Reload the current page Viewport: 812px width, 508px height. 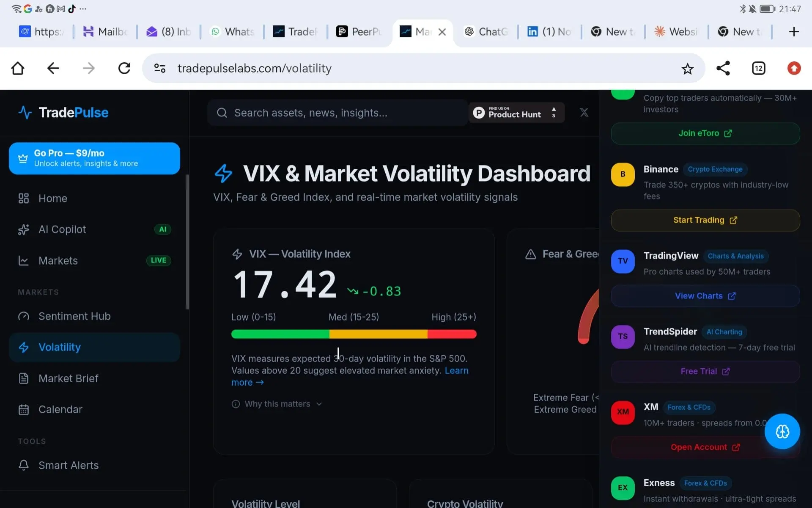(124, 68)
